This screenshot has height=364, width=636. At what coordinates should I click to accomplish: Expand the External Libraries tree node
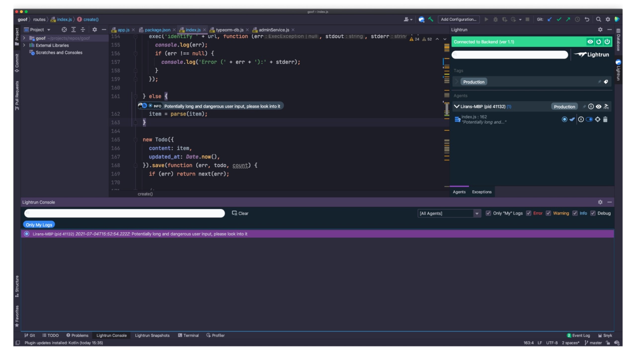tap(24, 45)
